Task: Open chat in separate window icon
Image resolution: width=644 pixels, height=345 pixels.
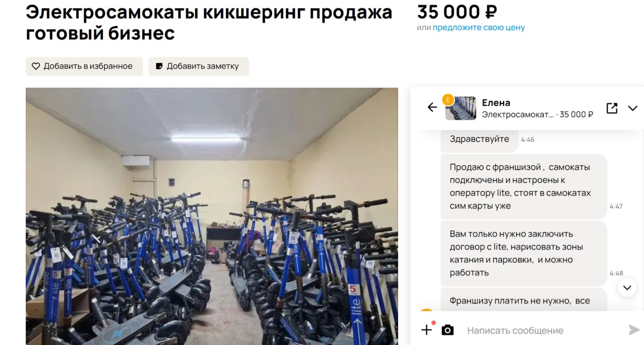Action: 612,108
